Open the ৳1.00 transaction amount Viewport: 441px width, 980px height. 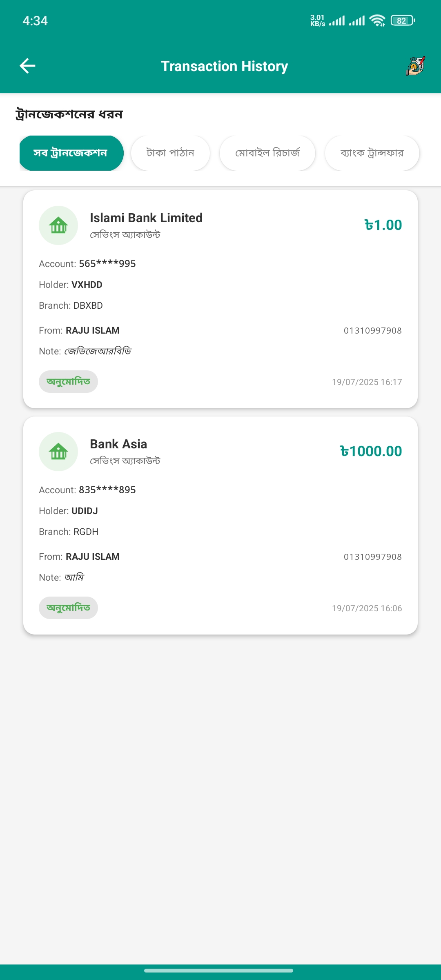coord(383,225)
